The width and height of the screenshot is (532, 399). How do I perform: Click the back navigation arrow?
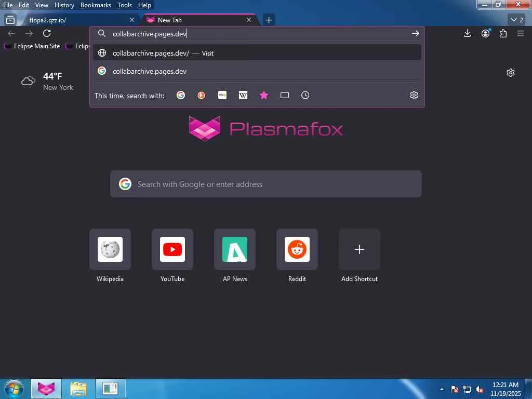[11, 33]
